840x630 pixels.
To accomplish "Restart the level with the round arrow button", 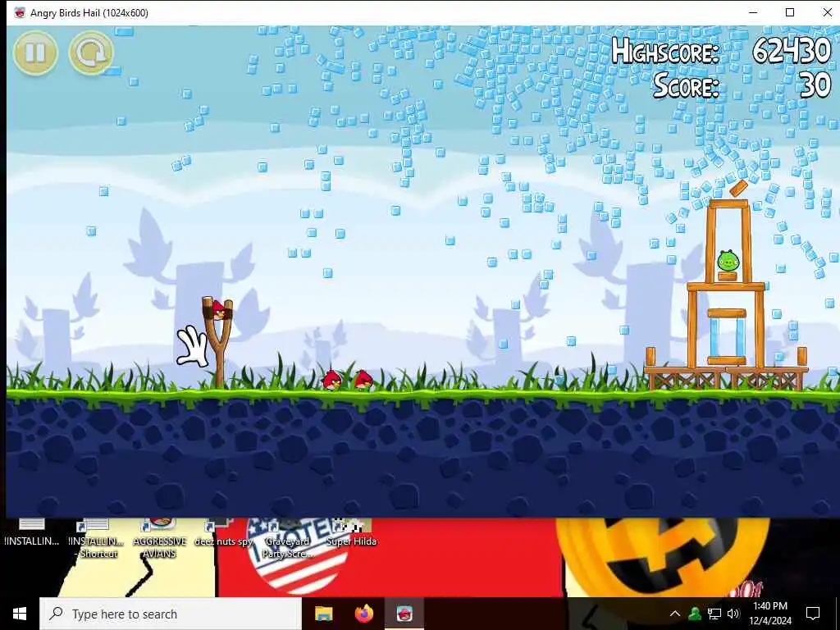I will (x=91, y=52).
